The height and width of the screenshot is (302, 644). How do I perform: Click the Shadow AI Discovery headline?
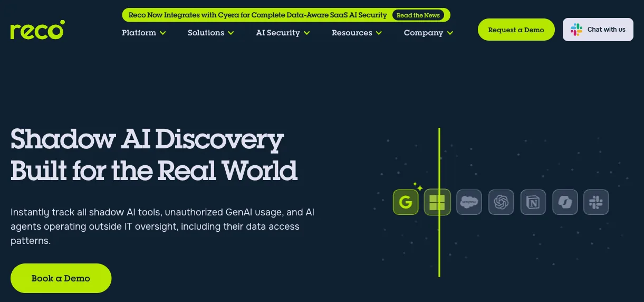(153, 155)
